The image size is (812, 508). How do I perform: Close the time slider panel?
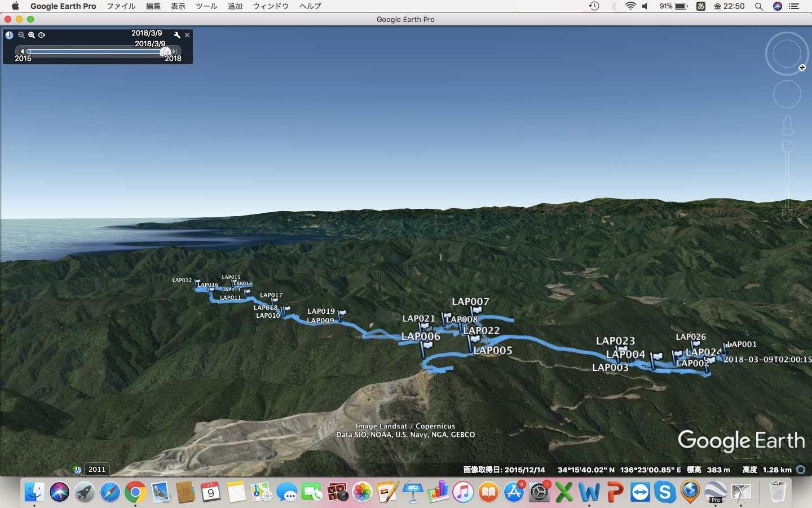(187, 35)
